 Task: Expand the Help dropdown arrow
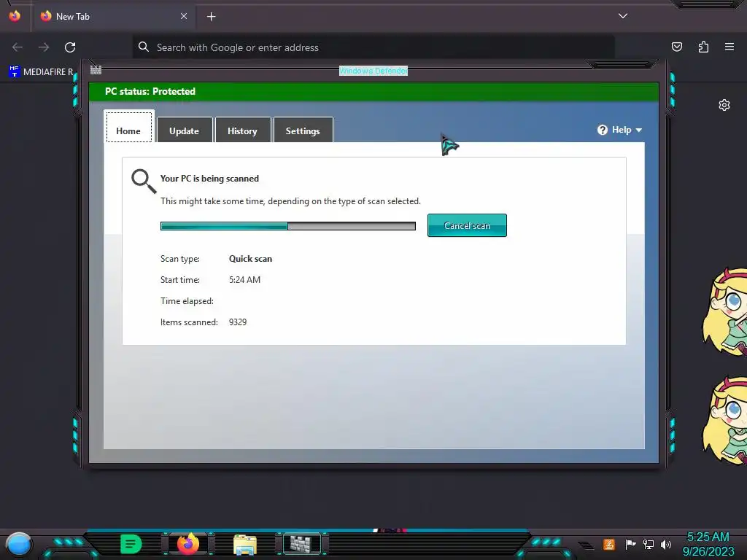pyautogui.click(x=639, y=130)
